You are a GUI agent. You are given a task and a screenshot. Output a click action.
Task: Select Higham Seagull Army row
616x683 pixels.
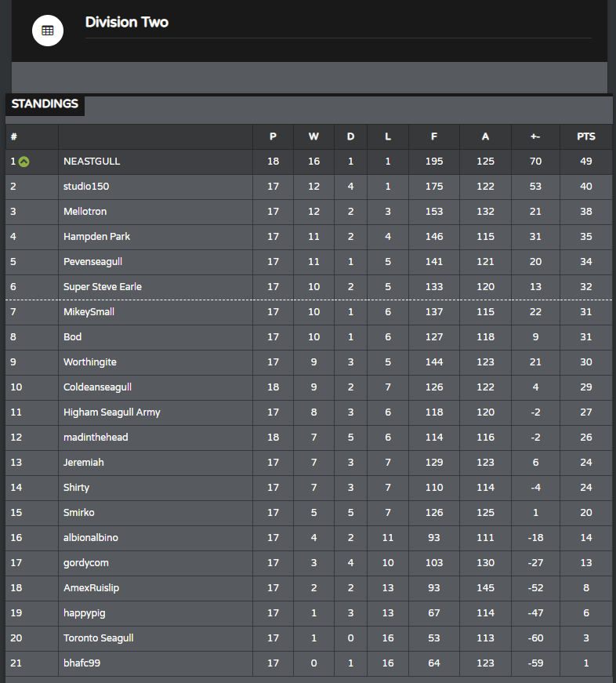[x=309, y=412]
